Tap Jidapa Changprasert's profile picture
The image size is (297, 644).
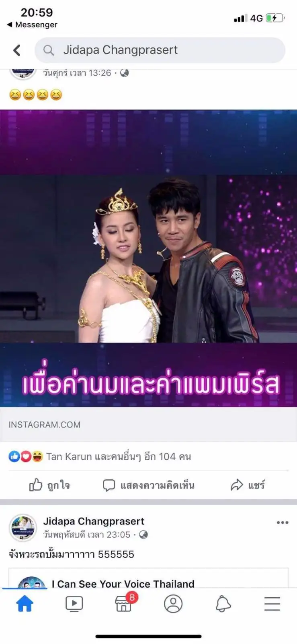[x=23, y=528]
